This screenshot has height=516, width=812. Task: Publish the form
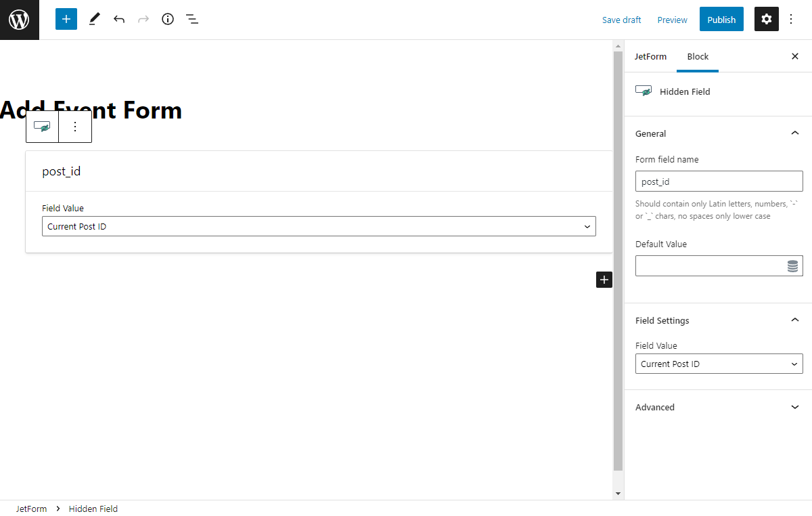[721, 19]
